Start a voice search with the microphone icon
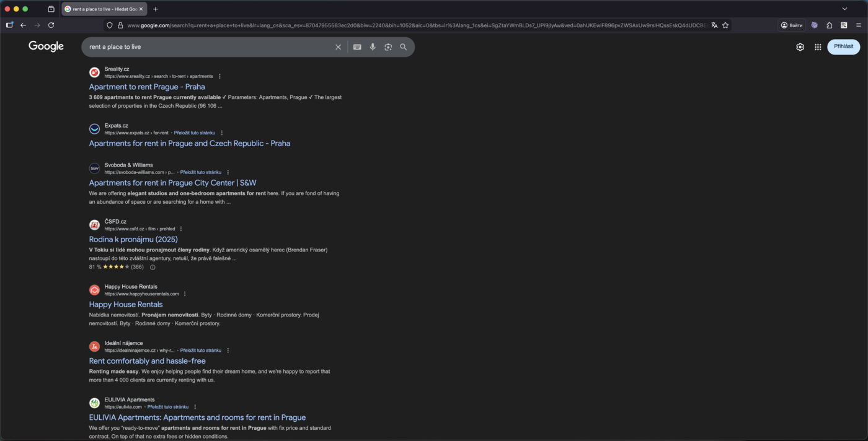This screenshot has width=868, height=441. [x=373, y=46]
